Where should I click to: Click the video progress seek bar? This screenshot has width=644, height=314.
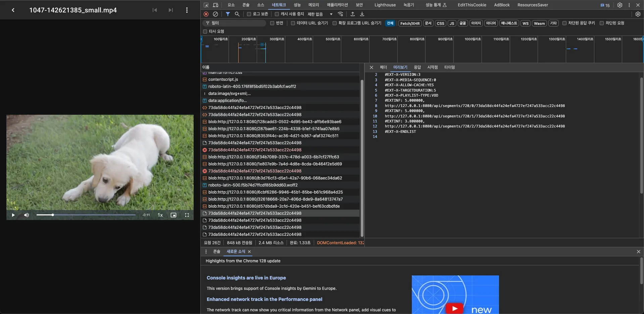(86, 215)
